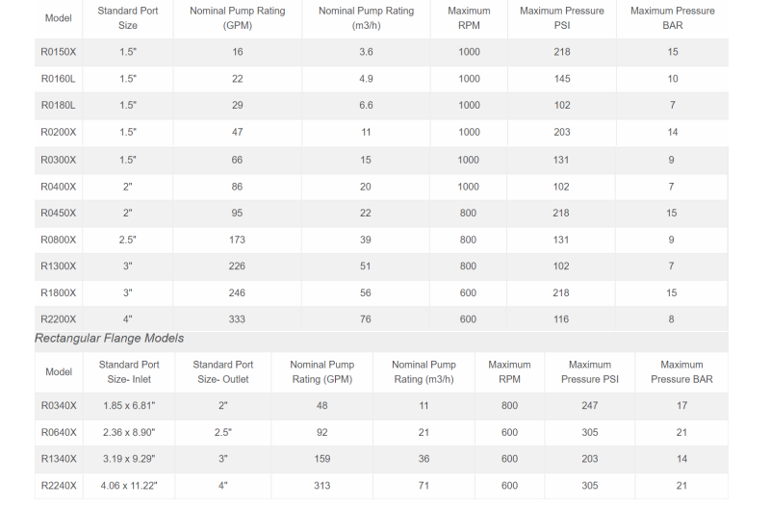The width and height of the screenshot is (770, 532).
Task: Select the R1800X model label
Action: (58, 292)
